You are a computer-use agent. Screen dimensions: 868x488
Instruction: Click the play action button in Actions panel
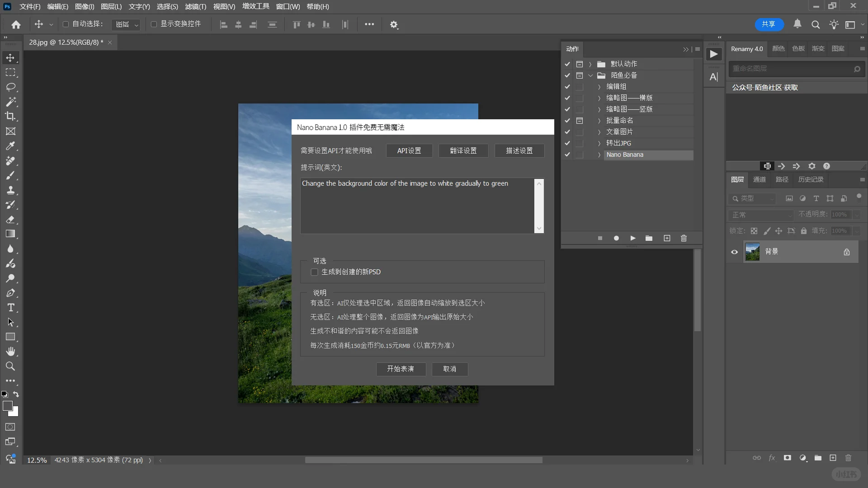coord(633,238)
